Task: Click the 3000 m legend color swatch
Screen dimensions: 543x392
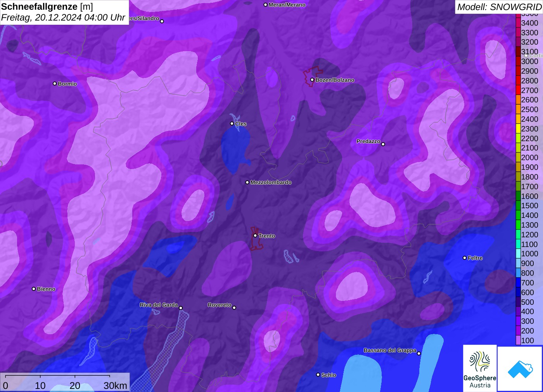Action: tap(518, 61)
